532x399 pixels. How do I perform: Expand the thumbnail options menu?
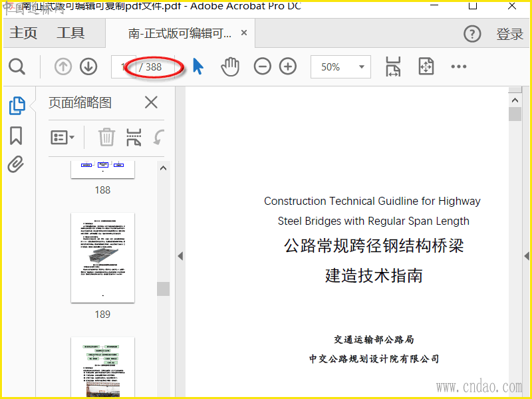point(63,138)
